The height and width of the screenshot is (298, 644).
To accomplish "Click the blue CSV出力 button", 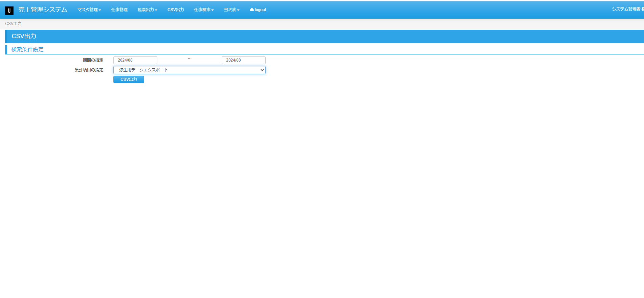I will pyautogui.click(x=129, y=79).
